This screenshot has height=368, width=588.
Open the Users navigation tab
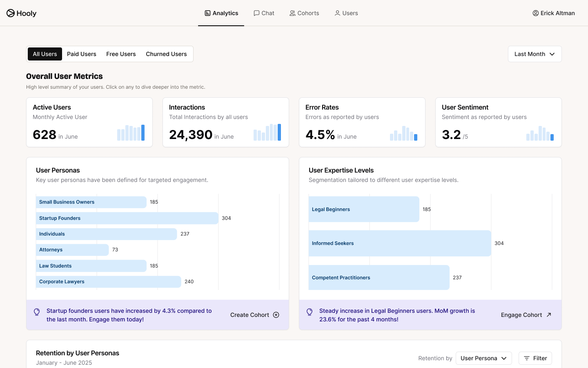click(x=346, y=13)
